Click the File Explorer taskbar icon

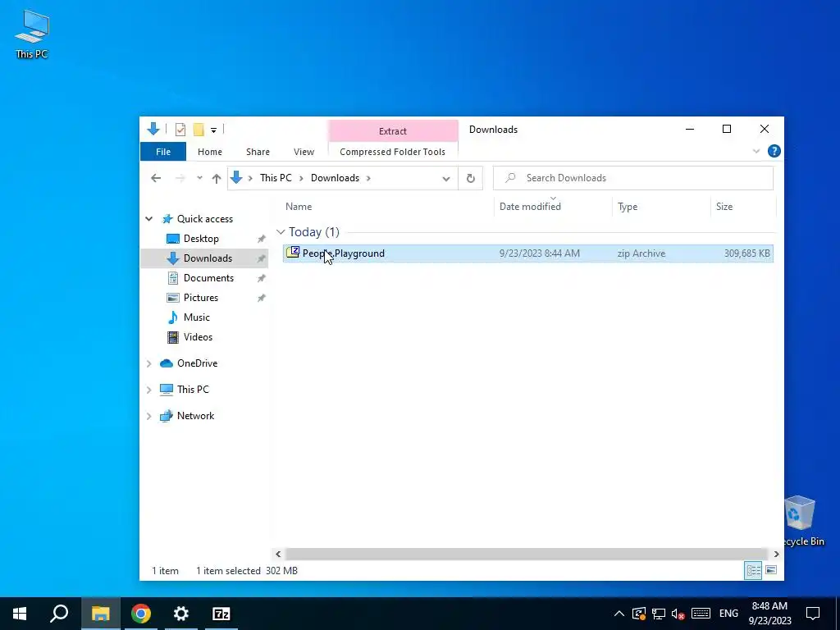(x=100, y=614)
